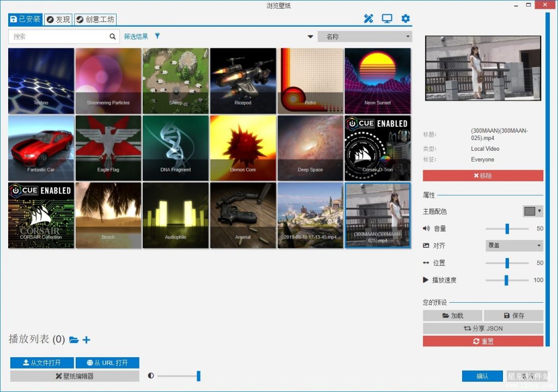Expand the 对齐 alignment dropdown
This screenshot has width=558, height=392.
tap(514, 246)
